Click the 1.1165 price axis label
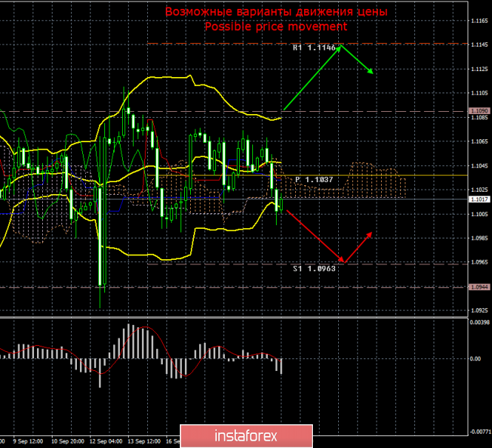This screenshot has width=492, height=448. point(478,21)
